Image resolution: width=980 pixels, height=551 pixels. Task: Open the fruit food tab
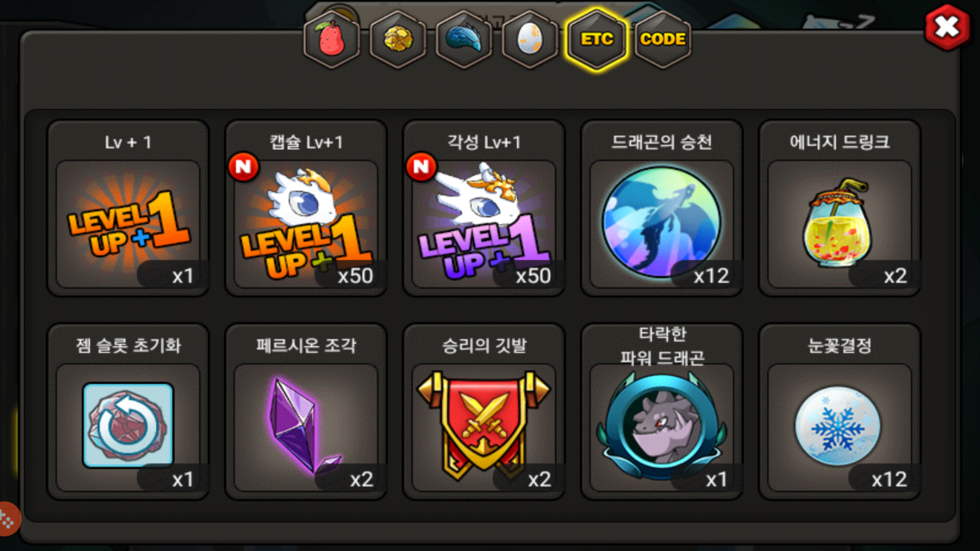332,39
